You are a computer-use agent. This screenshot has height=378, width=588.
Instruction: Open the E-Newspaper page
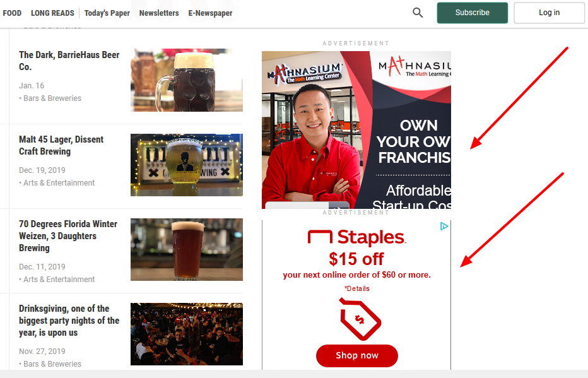pos(210,13)
